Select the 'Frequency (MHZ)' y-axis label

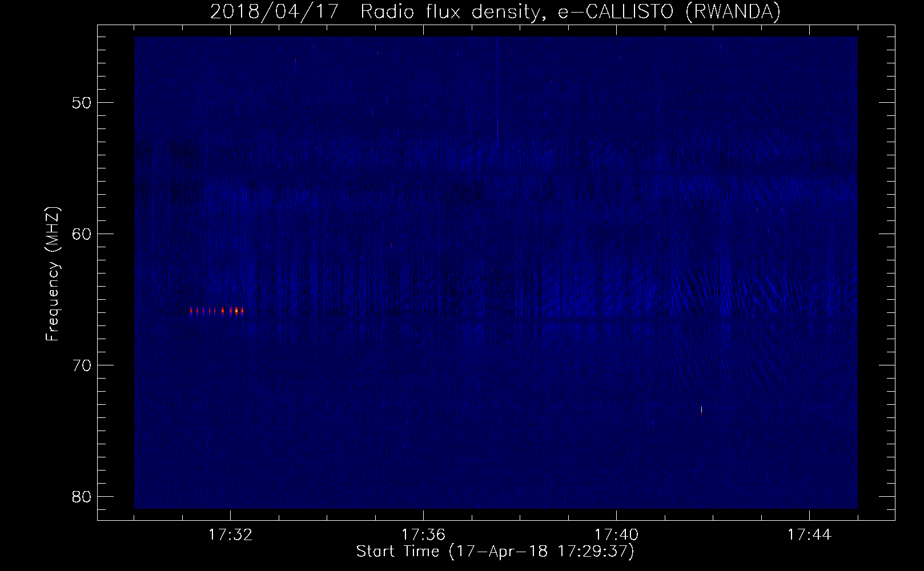click(x=53, y=274)
